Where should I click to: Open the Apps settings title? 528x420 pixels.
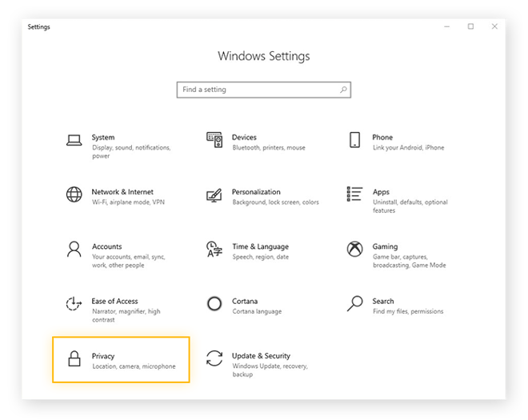pyautogui.click(x=381, y=192)
